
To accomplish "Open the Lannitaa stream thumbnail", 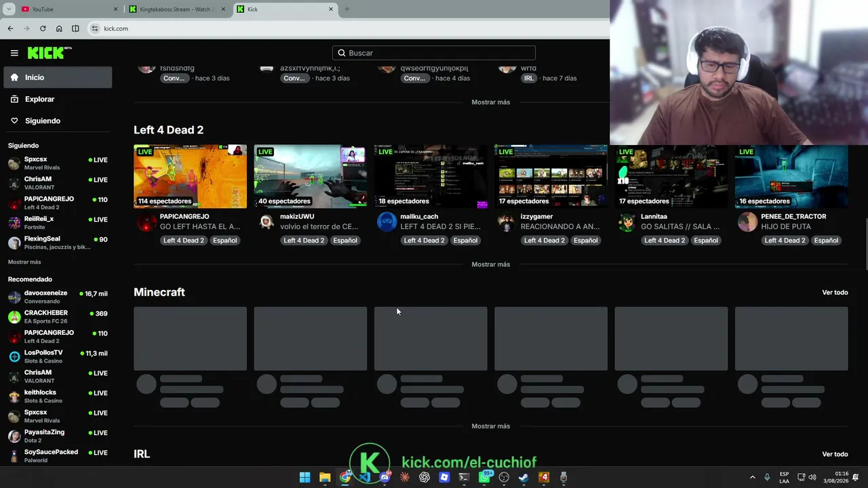I will 671,176.
